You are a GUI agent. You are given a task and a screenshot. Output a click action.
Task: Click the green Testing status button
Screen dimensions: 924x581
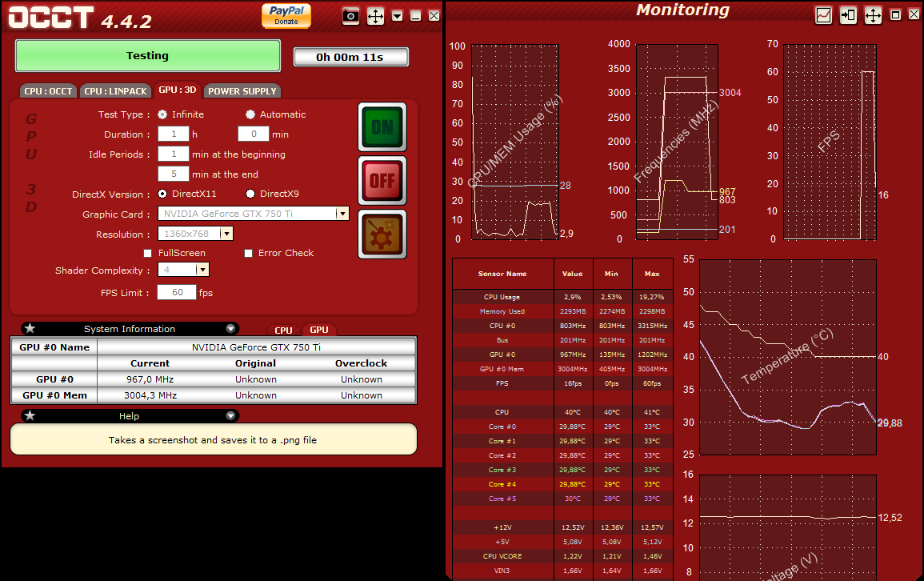(148, 56)
